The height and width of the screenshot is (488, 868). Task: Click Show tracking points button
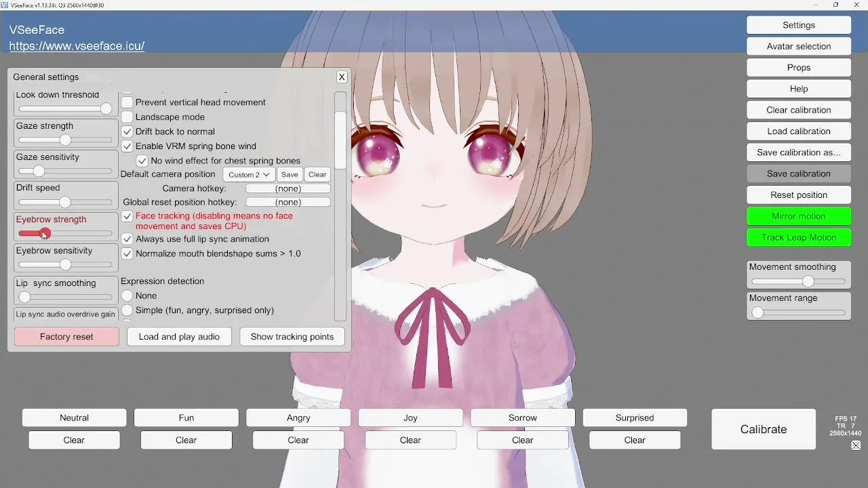tap(292, 337)
